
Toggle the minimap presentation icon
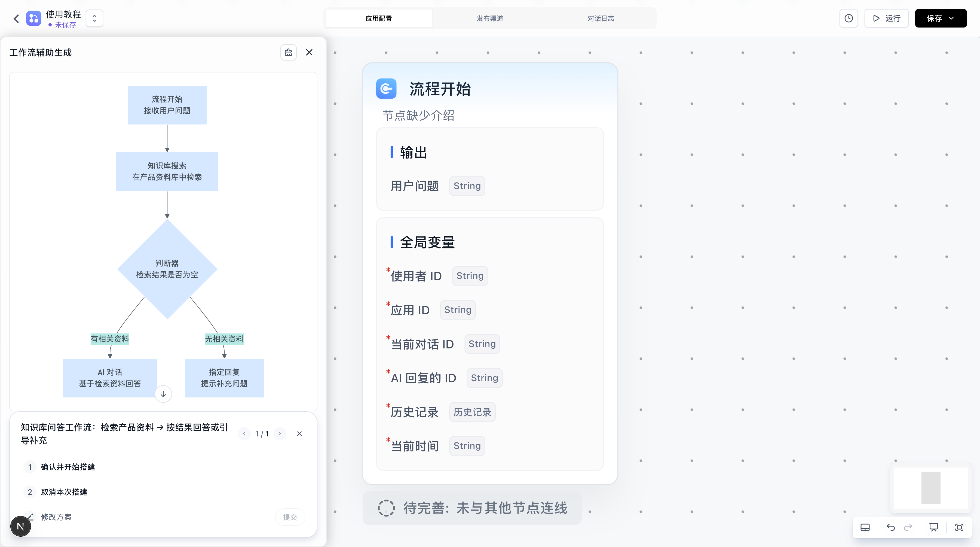click(x=934, y=528)
